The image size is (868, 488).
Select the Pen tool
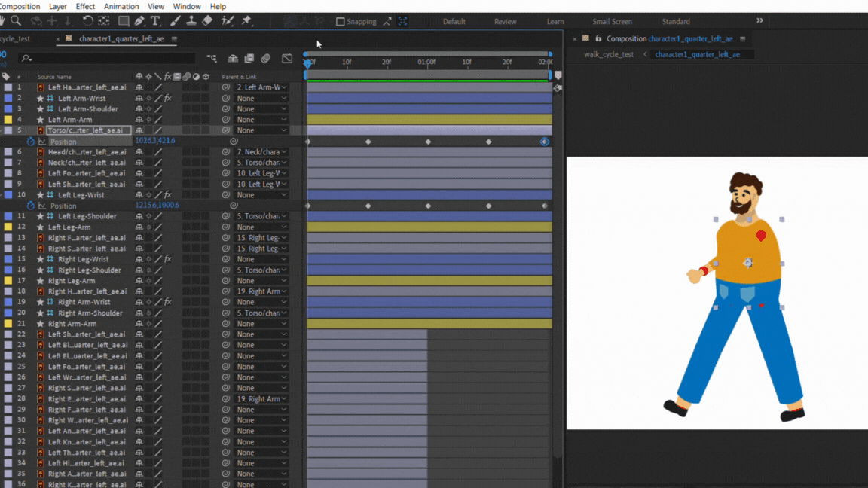pos(139,21)
